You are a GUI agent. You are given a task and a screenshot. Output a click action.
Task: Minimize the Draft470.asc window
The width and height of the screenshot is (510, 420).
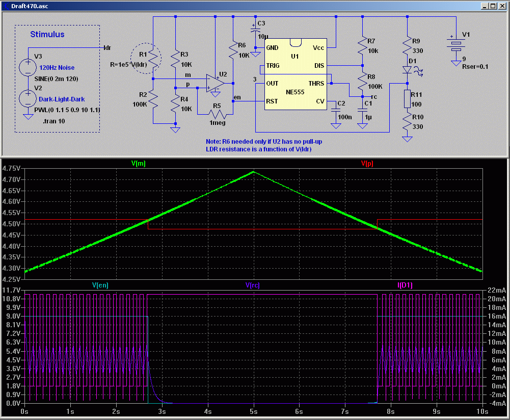(x=485, y=6)
